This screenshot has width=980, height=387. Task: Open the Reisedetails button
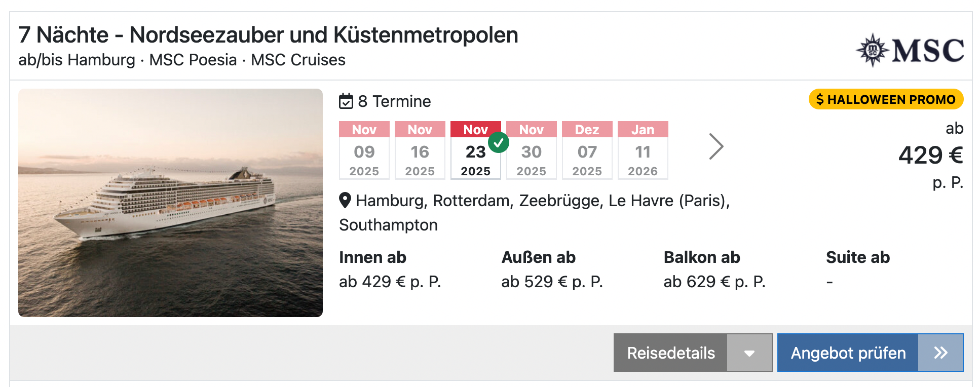[670, 353]
